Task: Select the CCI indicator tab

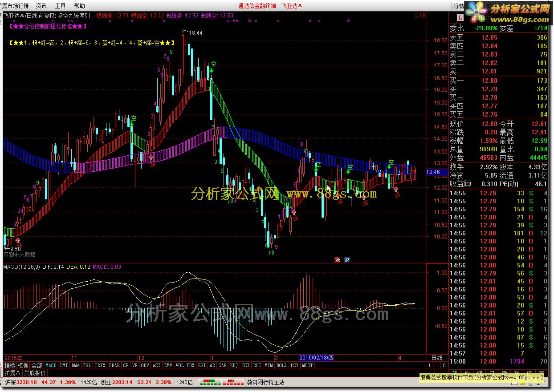Action: tap(245, 365)
